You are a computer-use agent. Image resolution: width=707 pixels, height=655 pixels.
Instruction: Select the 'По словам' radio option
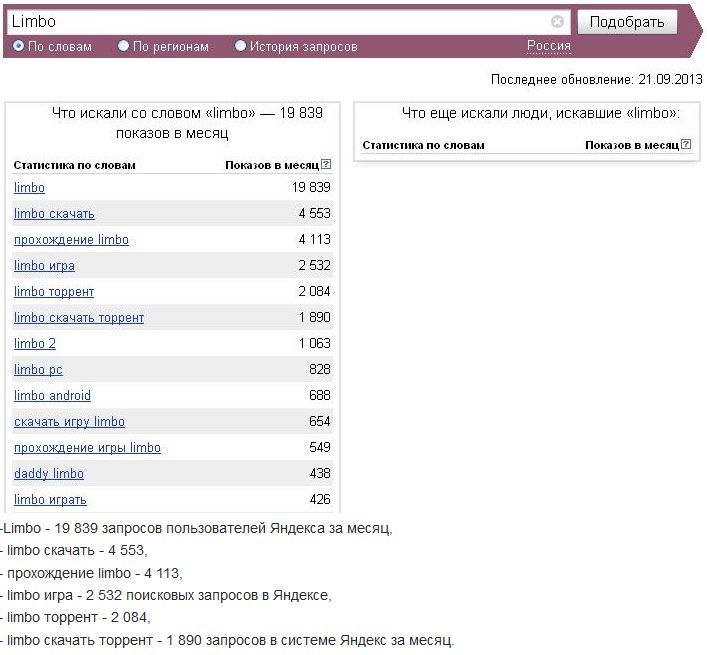[x=18, y=46]
